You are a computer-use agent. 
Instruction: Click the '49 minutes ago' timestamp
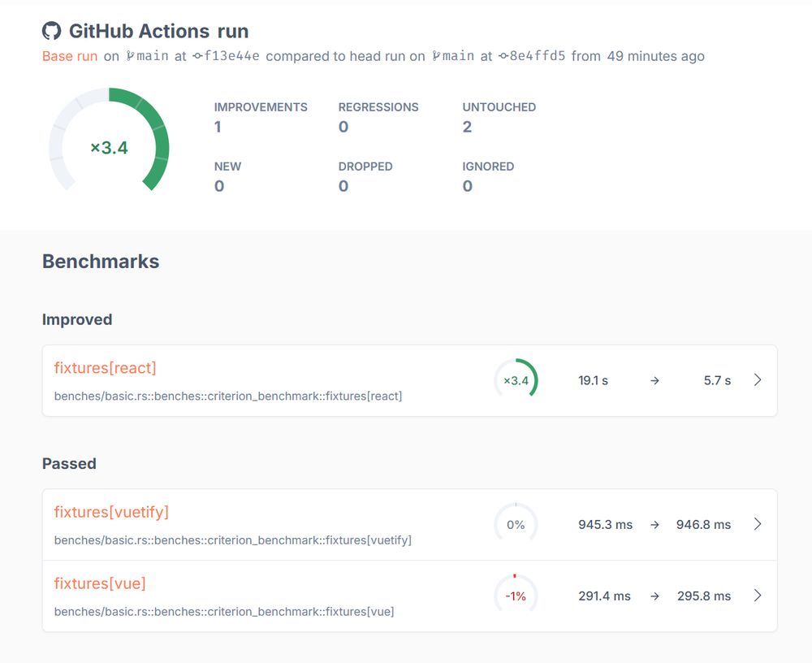pyautogui.click(x=655, y=56)
